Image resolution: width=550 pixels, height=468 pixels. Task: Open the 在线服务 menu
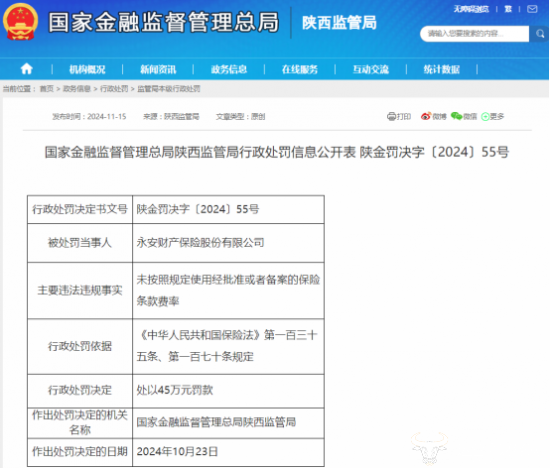[x=300, y=69]
